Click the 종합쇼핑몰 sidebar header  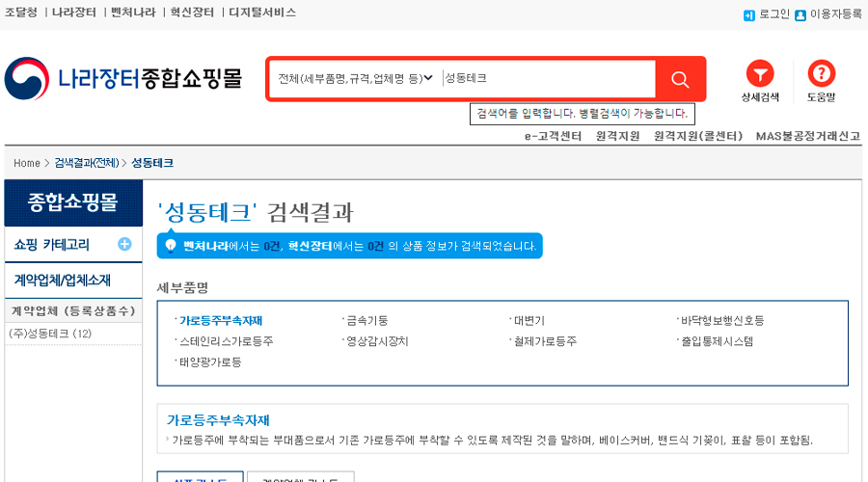pyautogui.click(x=73, y=202)
